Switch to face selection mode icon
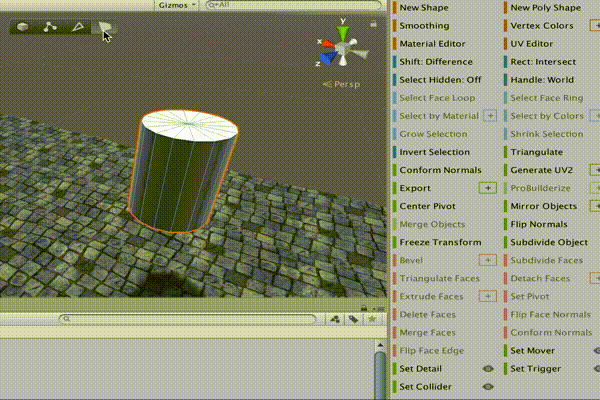600x400 pixels. pyautogui.click(x=105, y=27)
